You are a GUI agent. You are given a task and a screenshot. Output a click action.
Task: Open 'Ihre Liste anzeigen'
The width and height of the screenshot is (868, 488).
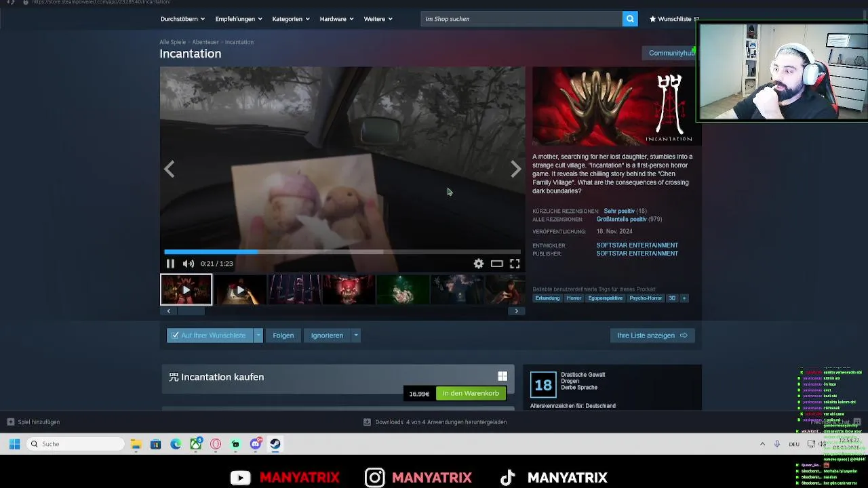pyautogui.click(x=652, y=335)
